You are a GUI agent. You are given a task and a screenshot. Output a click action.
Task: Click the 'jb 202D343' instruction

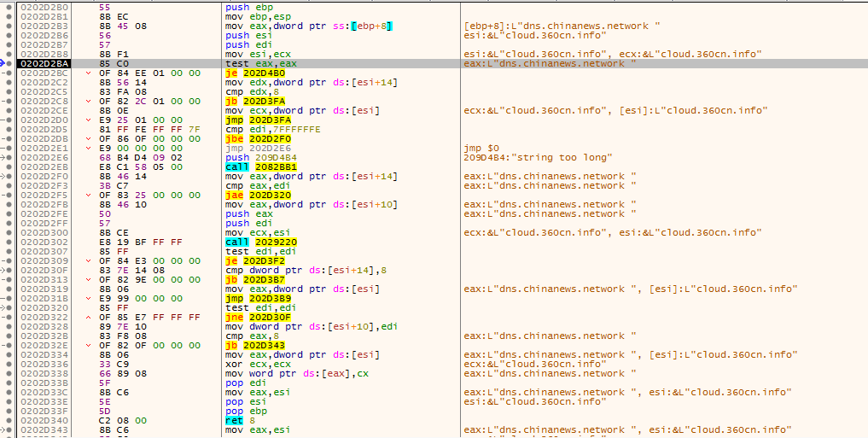coord(255,346)
